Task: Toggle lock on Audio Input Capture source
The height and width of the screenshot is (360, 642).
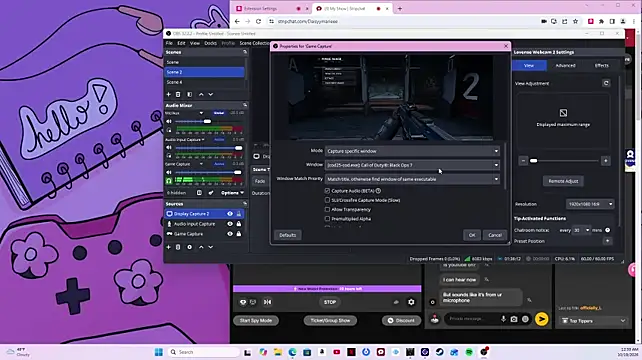Action: pos(239,224)
